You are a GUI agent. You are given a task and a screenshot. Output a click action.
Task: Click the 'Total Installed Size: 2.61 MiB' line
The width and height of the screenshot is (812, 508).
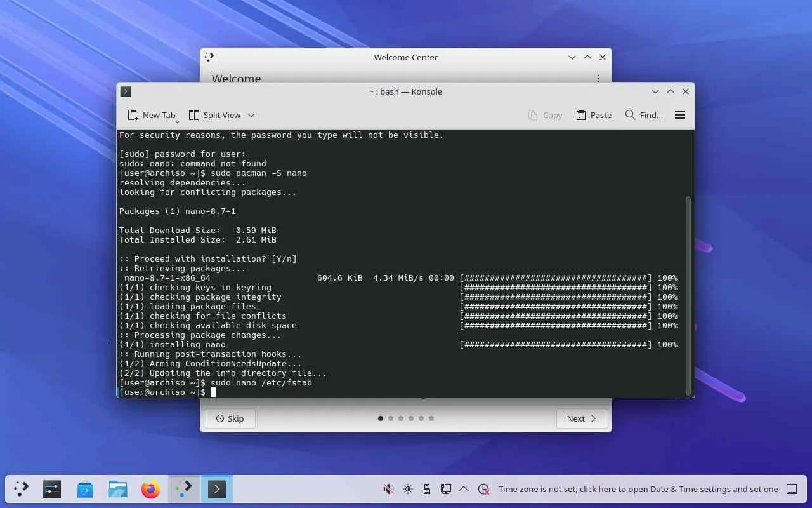(x=198, y=239)
